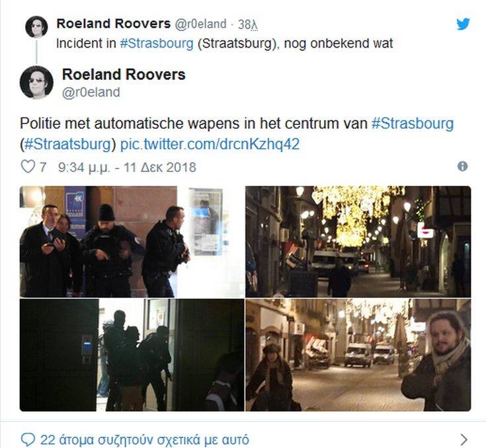Screen dimensions: 486x448
Task: View photo of street with police vans
Action: [x=358, y=355]
